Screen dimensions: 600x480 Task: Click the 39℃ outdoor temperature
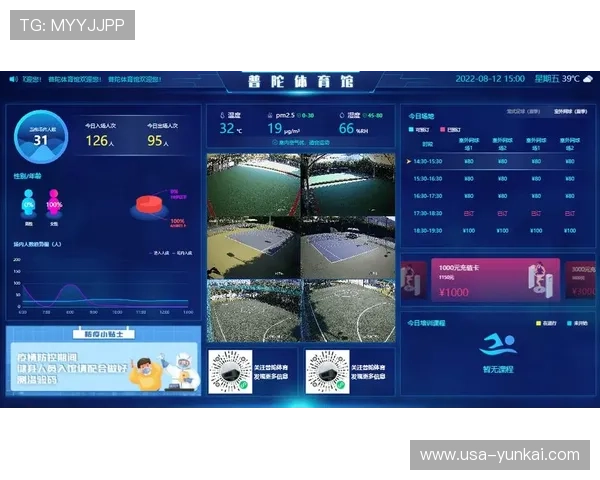pos(571,79)
